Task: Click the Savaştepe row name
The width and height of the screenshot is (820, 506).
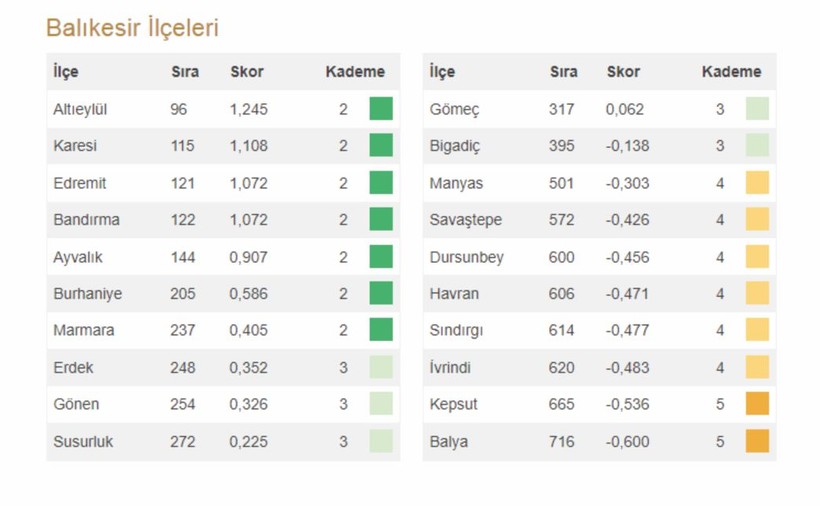Action: point(465,220)
